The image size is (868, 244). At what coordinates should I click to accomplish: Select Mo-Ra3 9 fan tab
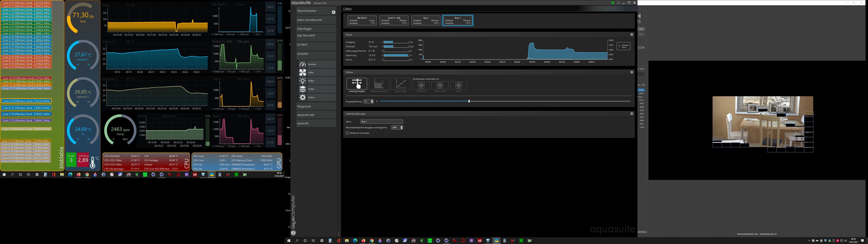[362, 20]
